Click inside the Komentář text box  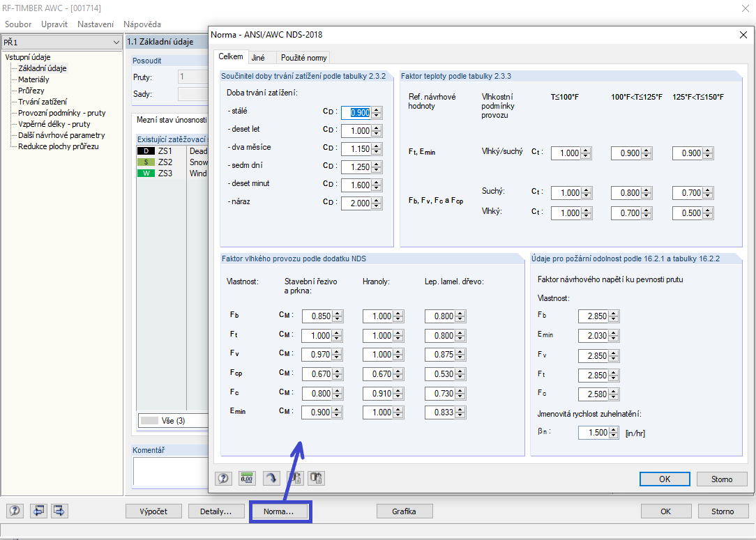(x=171, y=471)
